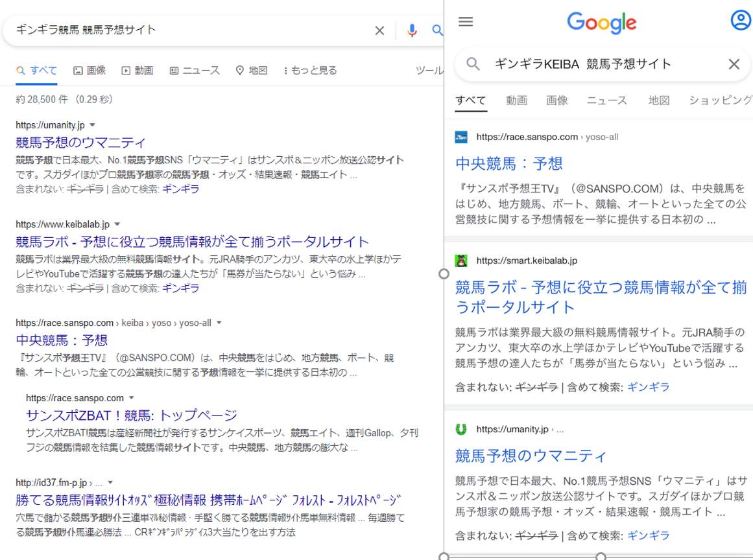Screen dimensions: 753x560
Task: Open the ツール option in desktop search
Action: 429,71
